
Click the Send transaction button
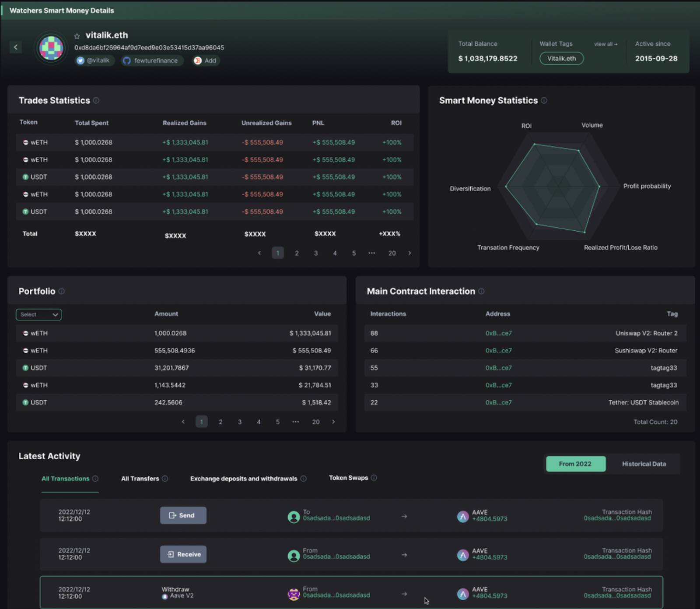[183, 515]
